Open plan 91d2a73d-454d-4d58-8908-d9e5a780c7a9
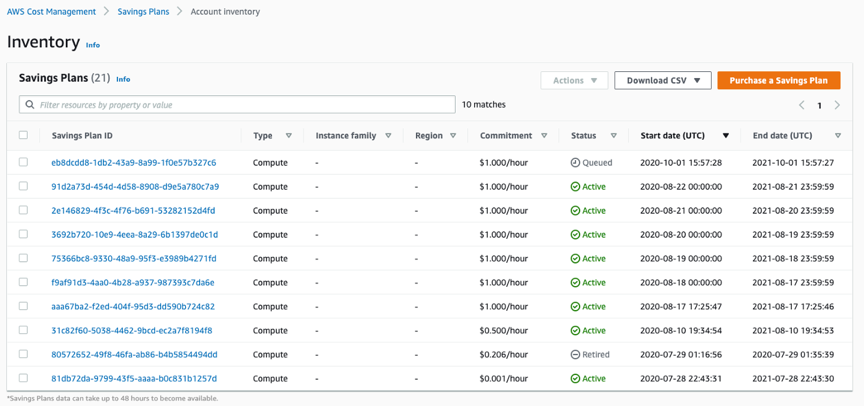The width and height of the screenshot is (864, 406). pyautogui.click(x=135, y=187)
